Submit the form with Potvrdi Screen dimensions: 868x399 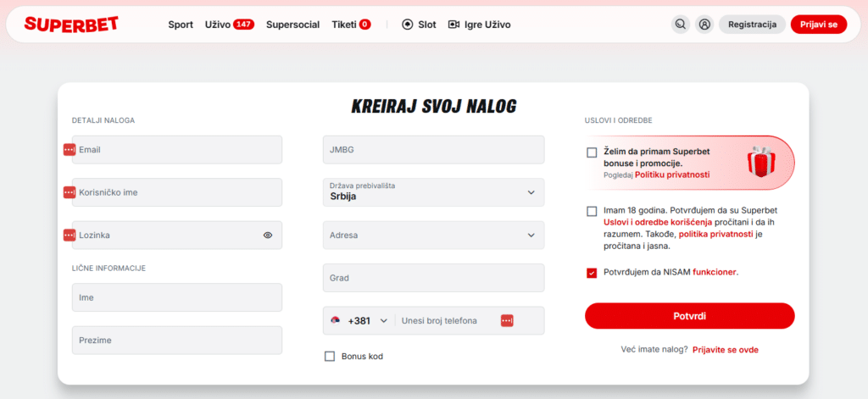click(690, 316)
